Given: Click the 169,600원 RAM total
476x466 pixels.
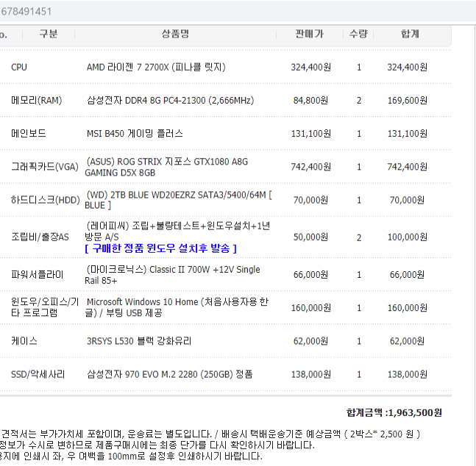Looking at the screenshot, I should tap(408, 101).
